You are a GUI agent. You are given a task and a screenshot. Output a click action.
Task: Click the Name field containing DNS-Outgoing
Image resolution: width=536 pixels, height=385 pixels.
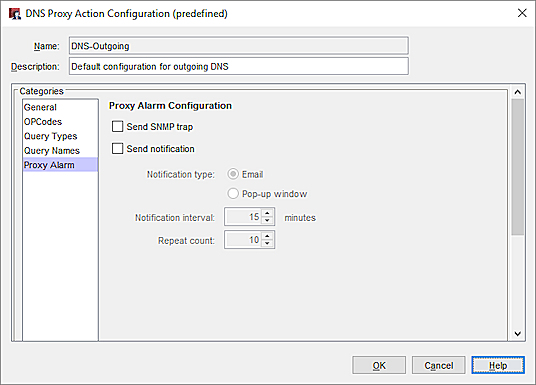239,46
